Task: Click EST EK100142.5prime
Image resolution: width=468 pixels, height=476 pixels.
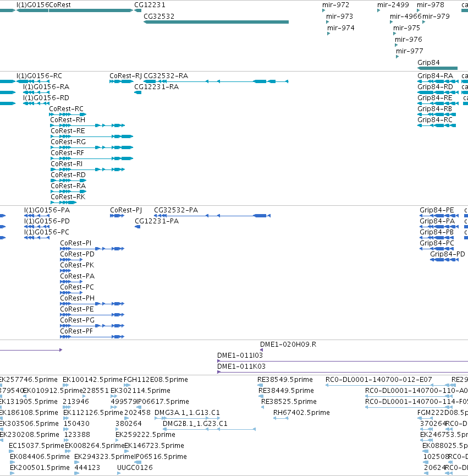Action: (65, 385)
